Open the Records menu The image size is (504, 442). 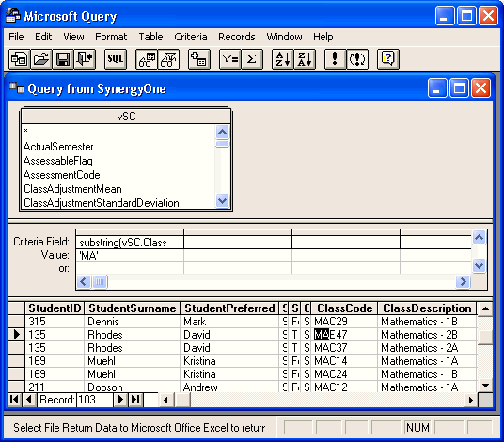237,37
